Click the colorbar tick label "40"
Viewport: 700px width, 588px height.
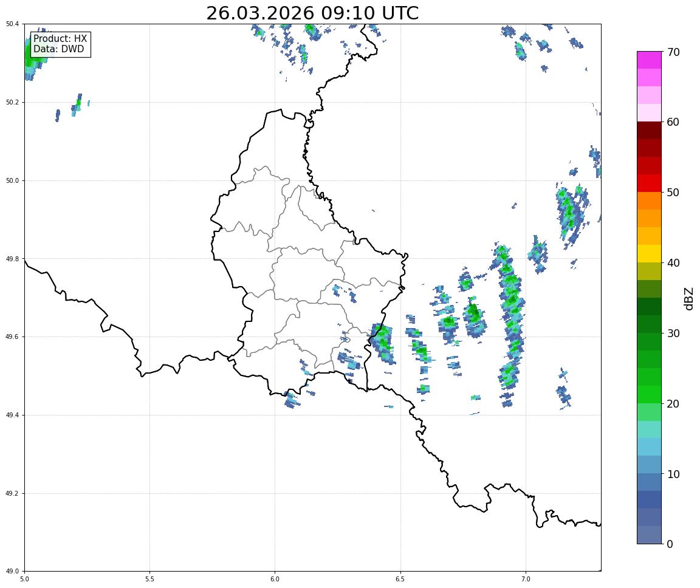click(673, 263)
